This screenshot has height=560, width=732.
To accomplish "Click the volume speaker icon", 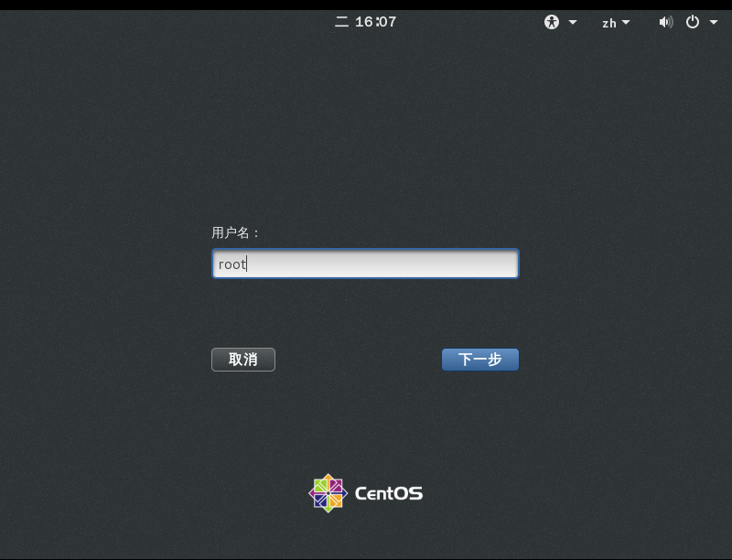I will 666,22.
